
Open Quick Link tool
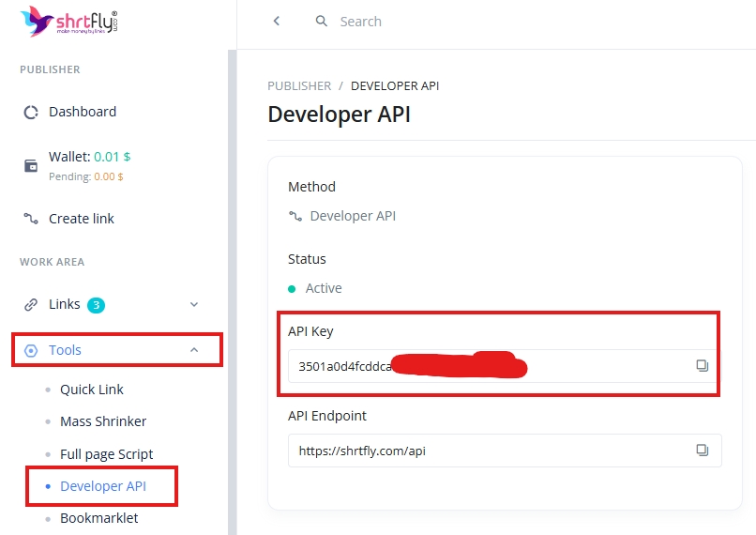(91, 390)
